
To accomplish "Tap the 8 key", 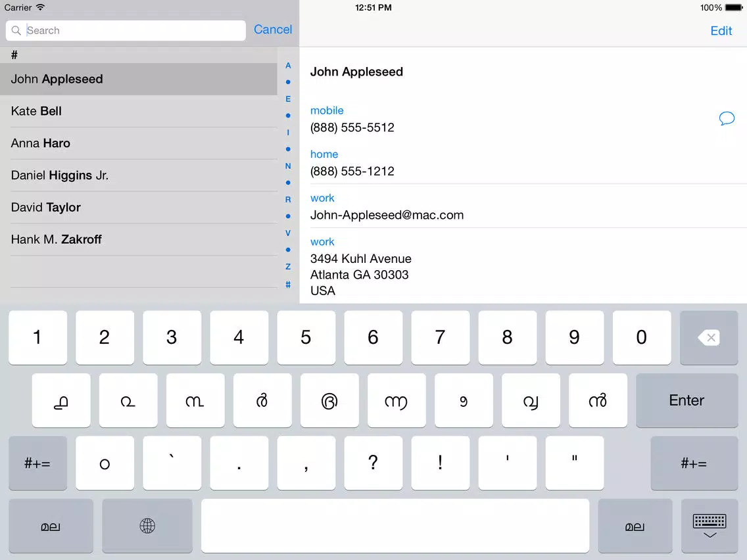I will point(508,338).
